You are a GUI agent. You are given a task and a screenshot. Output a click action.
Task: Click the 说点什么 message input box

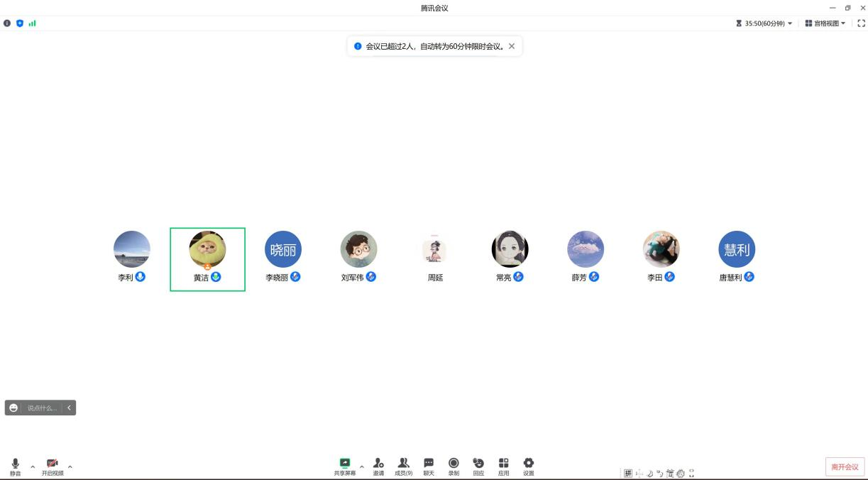[x=42, y=408]
